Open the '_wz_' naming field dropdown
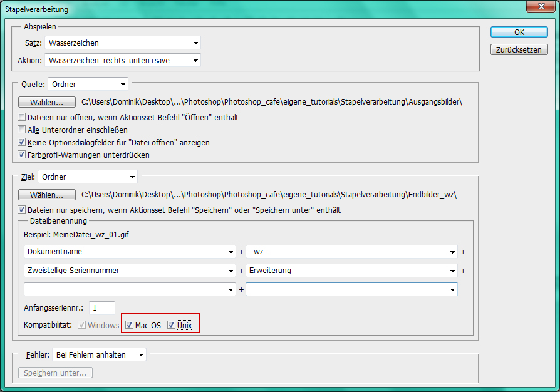The height and width of the screenshot is (392, 560). 351,252
